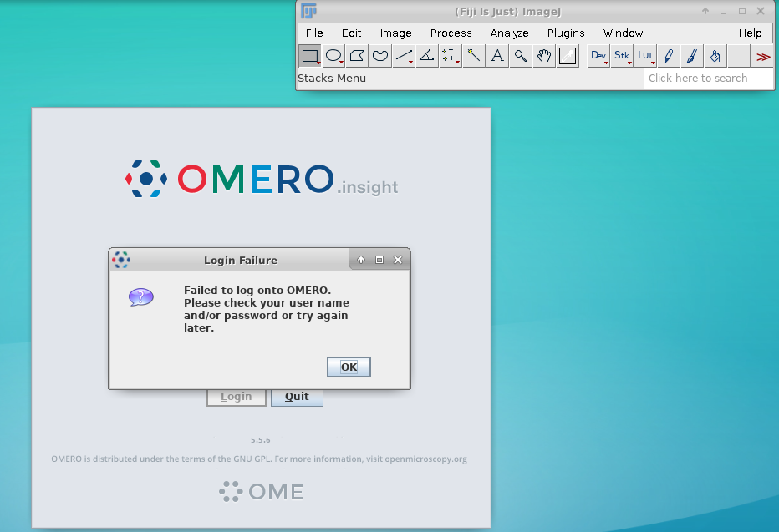Select the rectangle selection tool in Fiji
Image resolution: width=779 pixels, height=532 pixels.
(x=310, y=55)
